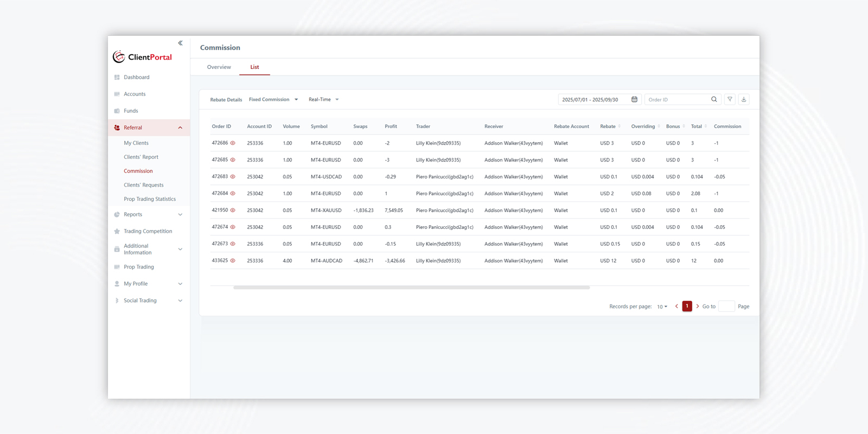Viewport: 868px width, 434px height.
Task: Toggle eye icon for order 433625
Action: pos(233,260)
